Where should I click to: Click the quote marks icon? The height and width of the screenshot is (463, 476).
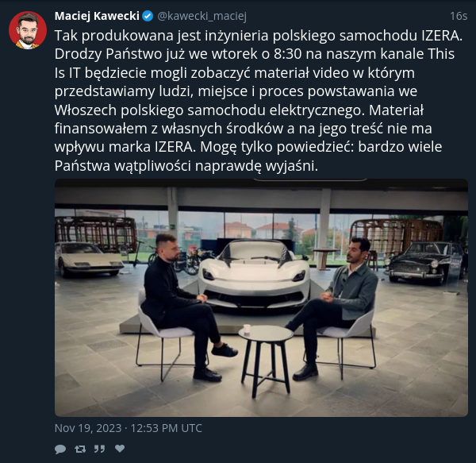click(x=100, y=449)
